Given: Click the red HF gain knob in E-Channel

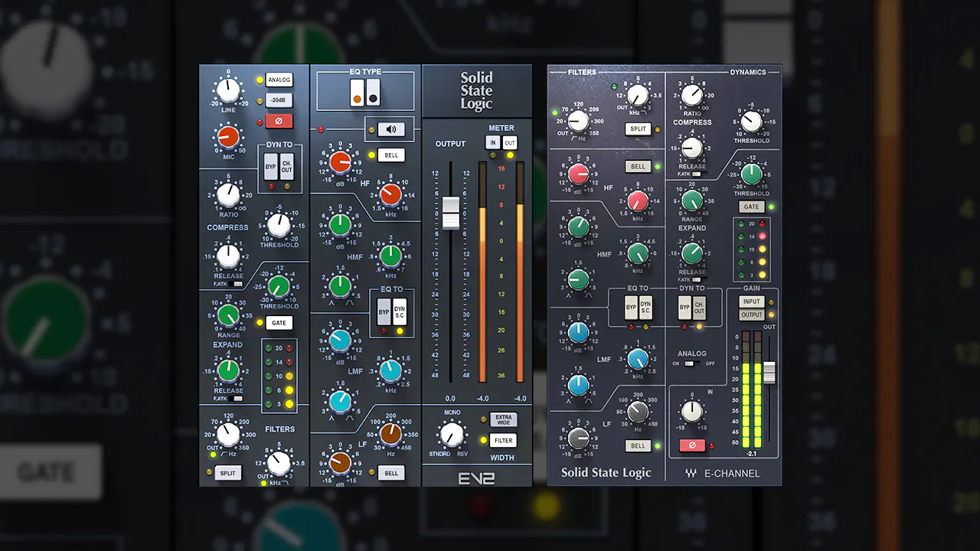Looking at the screenshot, I should click(x=579, y=174).
